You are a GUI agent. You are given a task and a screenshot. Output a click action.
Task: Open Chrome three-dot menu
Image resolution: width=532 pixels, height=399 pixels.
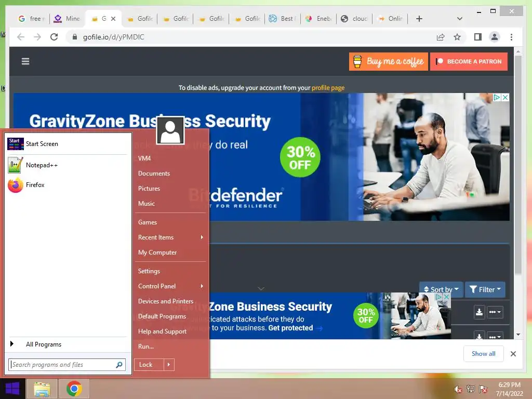click(511, 37)
